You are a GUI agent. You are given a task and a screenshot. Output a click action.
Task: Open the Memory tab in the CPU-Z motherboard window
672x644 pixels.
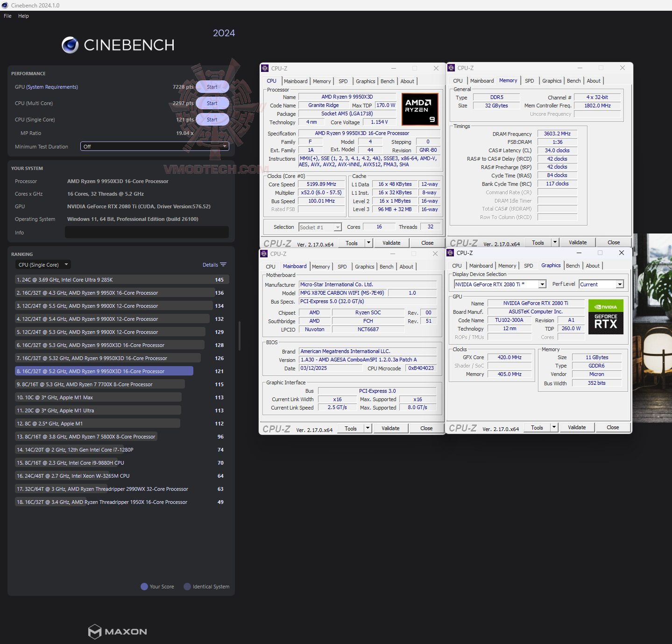pos(321,267)
